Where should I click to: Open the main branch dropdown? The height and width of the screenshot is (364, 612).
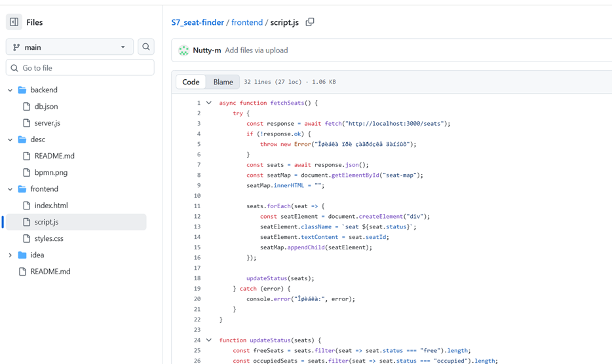69,47
